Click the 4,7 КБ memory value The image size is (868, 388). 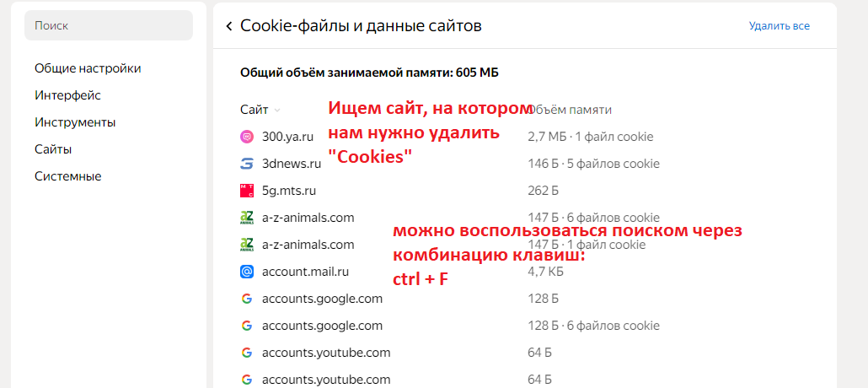coord(546,272)
